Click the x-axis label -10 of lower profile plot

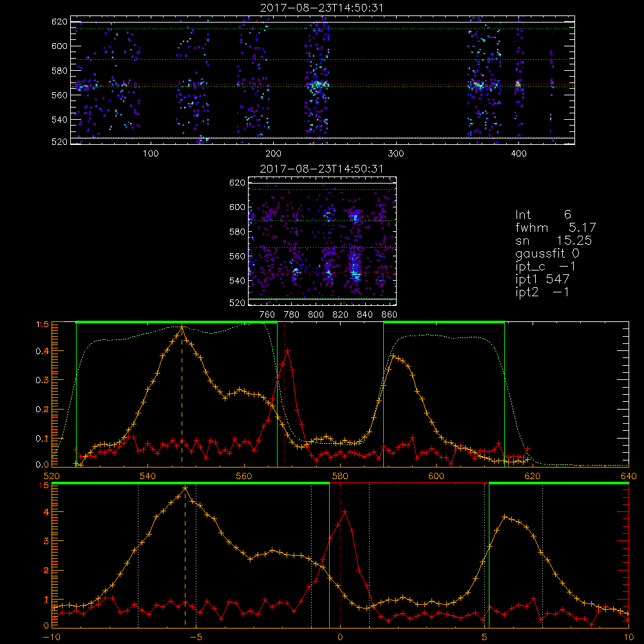(52, 637)
